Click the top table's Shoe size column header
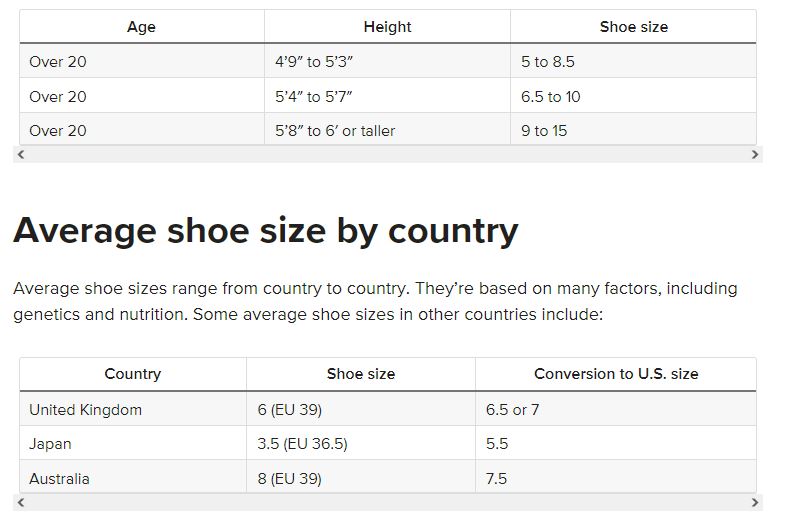The image size is (790, 532). point(633,27)
